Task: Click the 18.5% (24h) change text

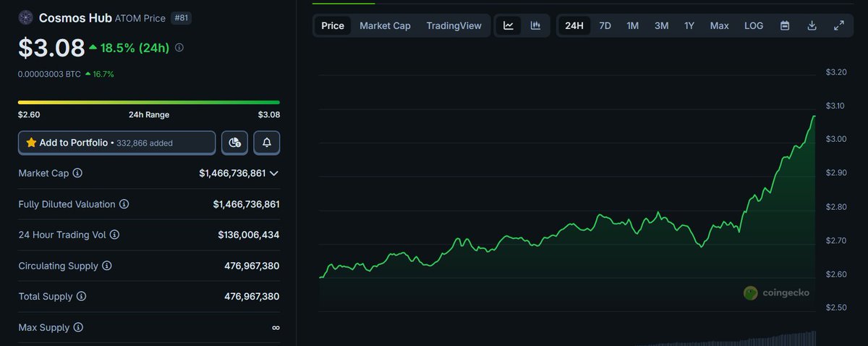Action: (135, 48)
